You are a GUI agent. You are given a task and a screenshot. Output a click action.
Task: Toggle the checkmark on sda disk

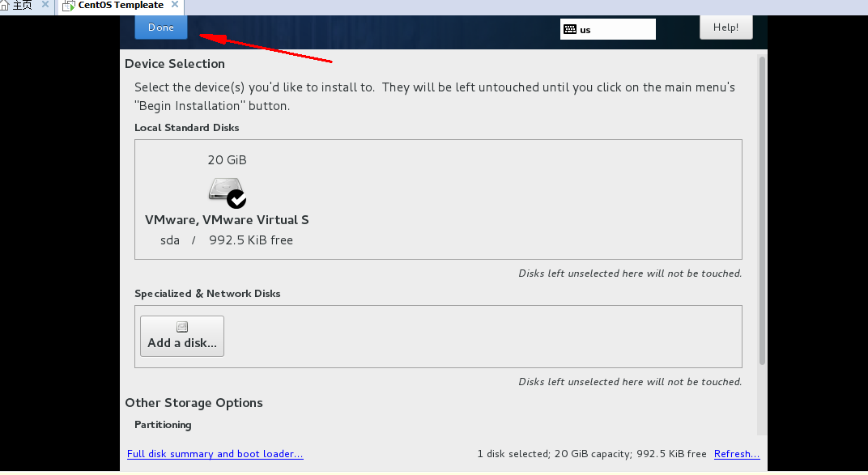coord(236,199)
